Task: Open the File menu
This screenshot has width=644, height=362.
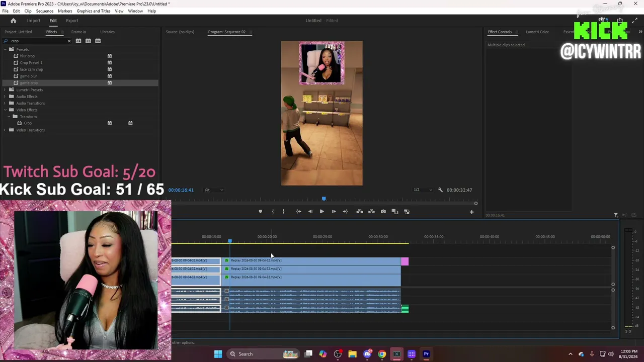Action: [x=5, y=11]
